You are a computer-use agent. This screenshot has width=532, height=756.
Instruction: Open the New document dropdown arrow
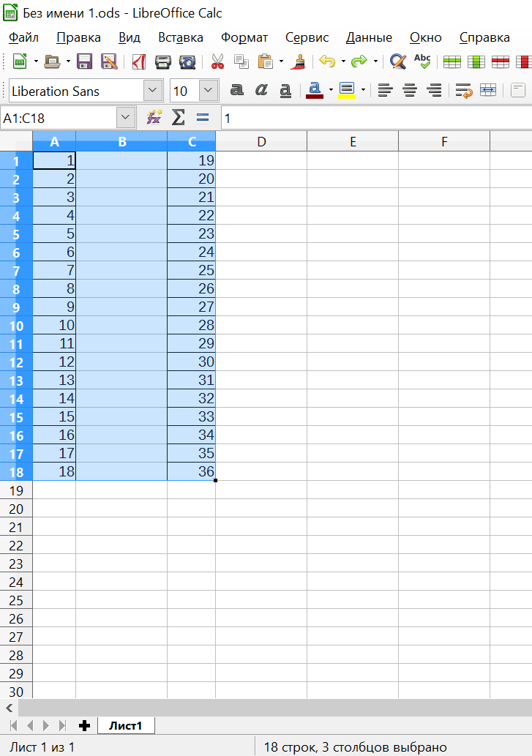coord(36,61)
